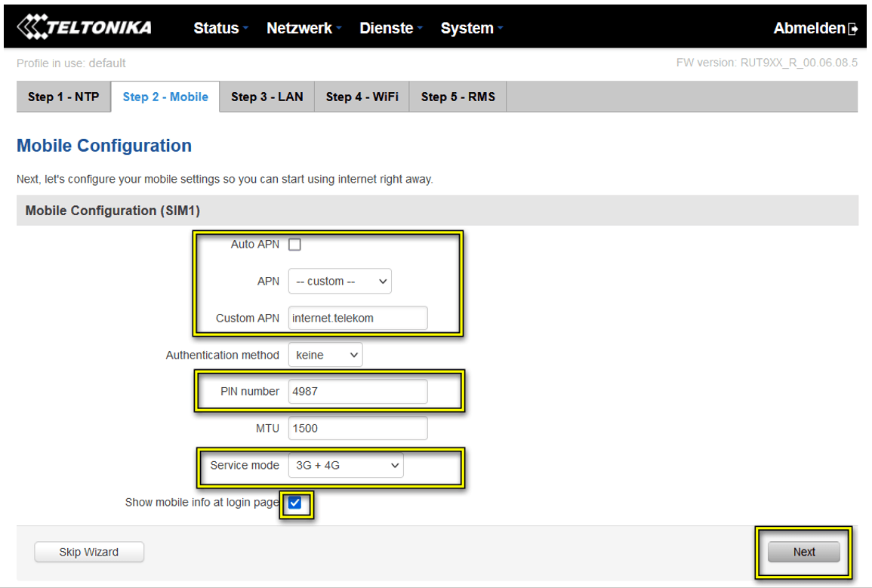Expand the Dienste menu
872x588 pixels.
[x=390, y=29]
